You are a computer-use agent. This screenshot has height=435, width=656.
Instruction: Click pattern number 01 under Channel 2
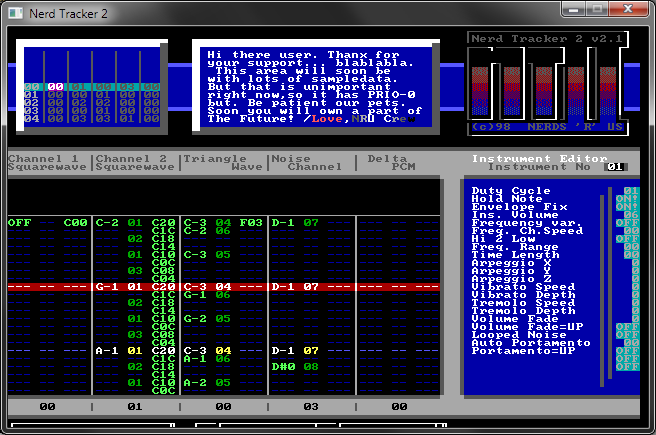tap(135, 407)
